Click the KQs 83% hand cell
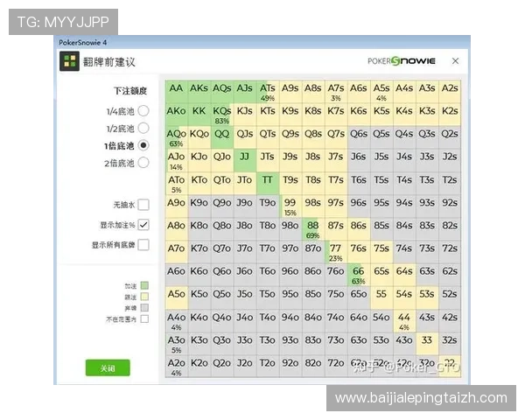 click(x=222, y=115)
